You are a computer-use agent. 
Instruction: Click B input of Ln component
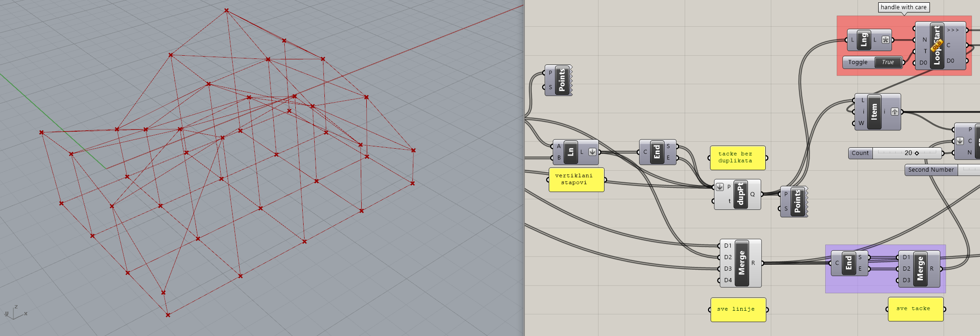[x=558, y=158]
